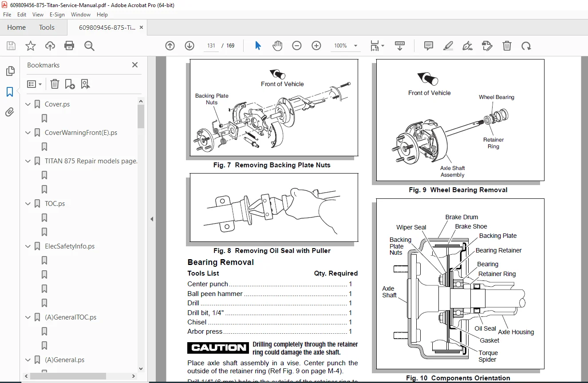This screenshot has width=588, height=383.
Task: Click the "Fig. 8 Removing Oil Seal with Puller" caption
Action: click(272, 251)
